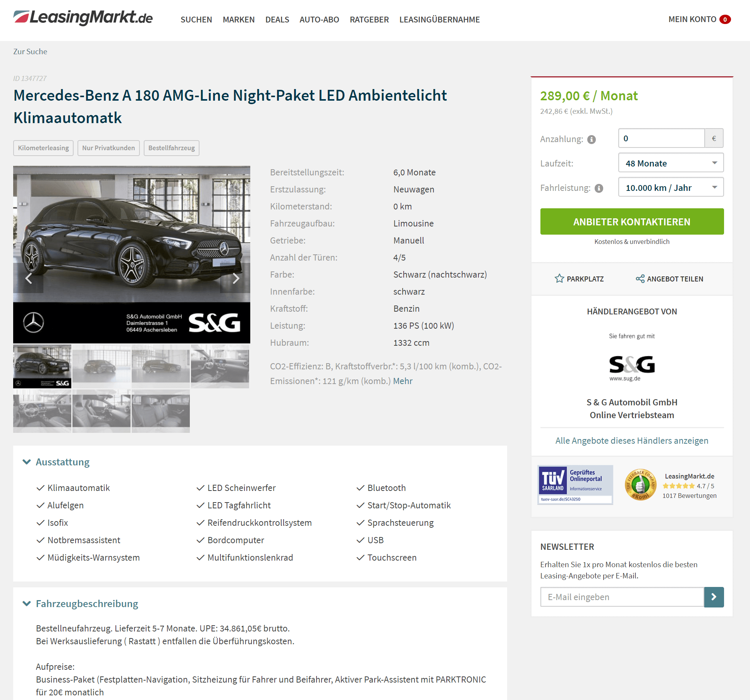Click the Klimaautomatik feature text

point(79,488)
